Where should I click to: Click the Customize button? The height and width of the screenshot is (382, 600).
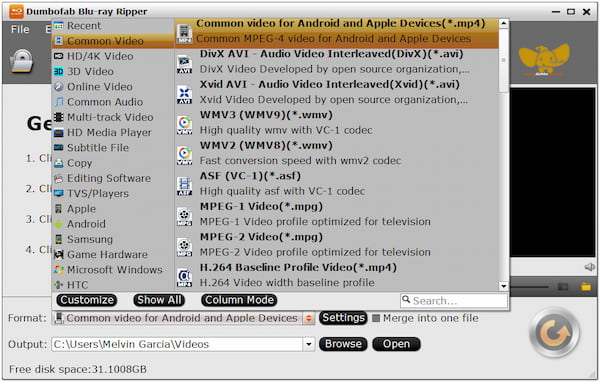tap(87, 300)
